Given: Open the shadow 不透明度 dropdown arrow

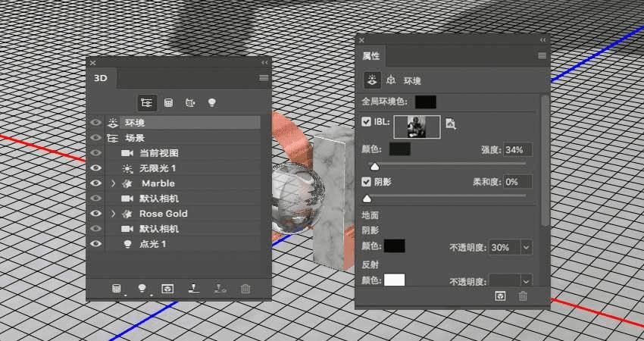Looking at the screenshot, I should click(x=527, y=248).
